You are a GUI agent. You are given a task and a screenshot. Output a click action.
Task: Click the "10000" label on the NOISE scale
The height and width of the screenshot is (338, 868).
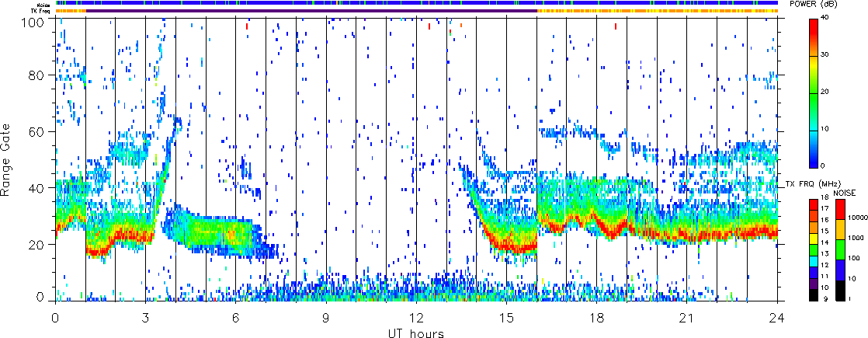(x=857, y=218)
